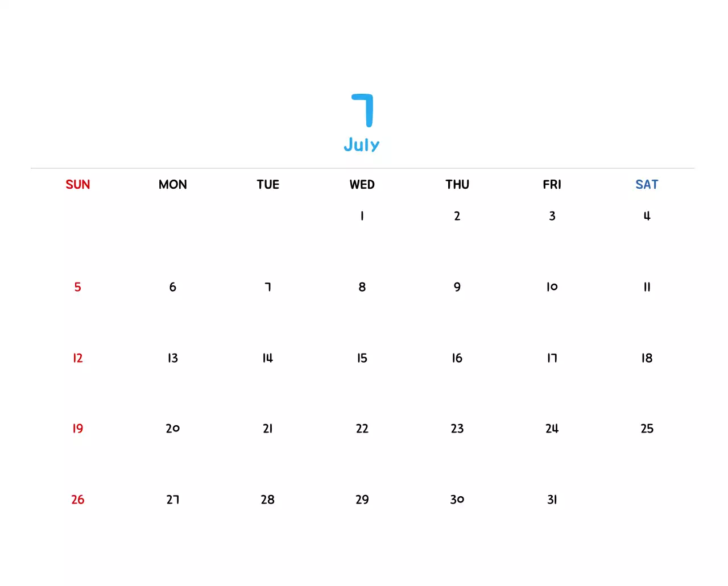Screen dimensions: 728x586
Task: Pick Saturday, July 25
Action: pos(647,429)
